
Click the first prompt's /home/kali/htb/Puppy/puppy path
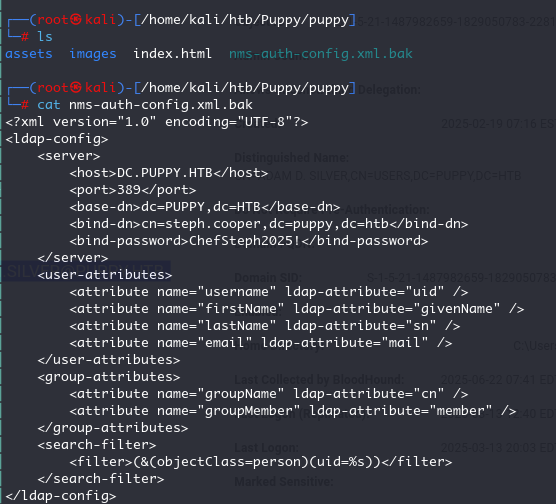point(245,20)
